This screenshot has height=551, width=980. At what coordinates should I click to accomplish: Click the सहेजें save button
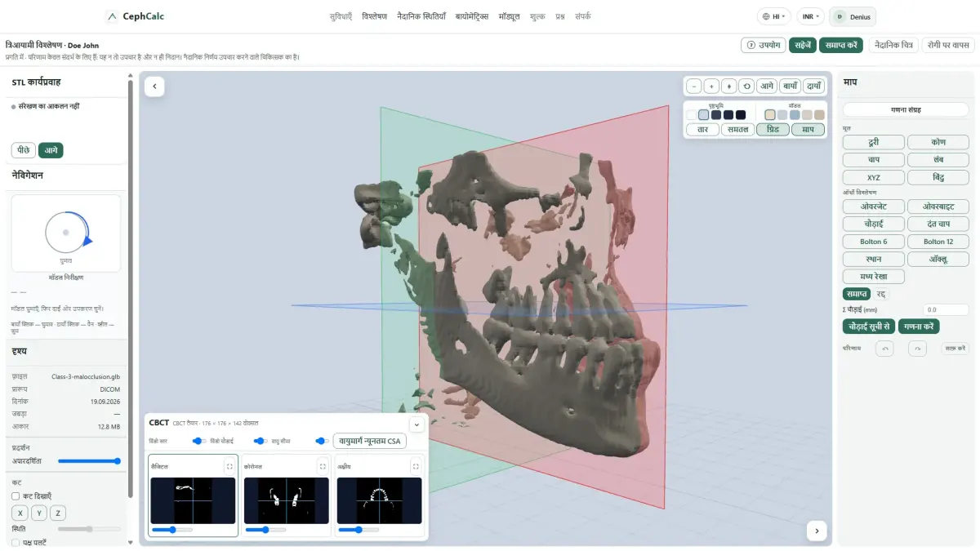(x=803, y=46)
